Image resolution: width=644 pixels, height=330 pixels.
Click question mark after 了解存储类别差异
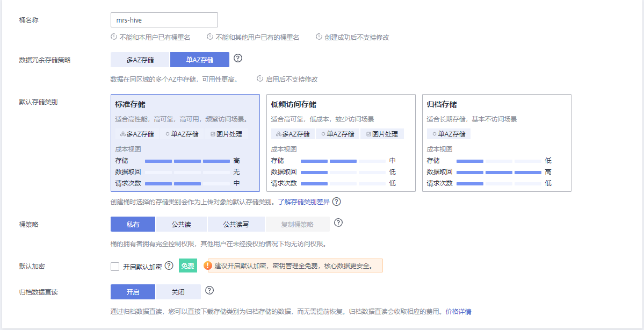pyautogui.click(x=337, y=202)
